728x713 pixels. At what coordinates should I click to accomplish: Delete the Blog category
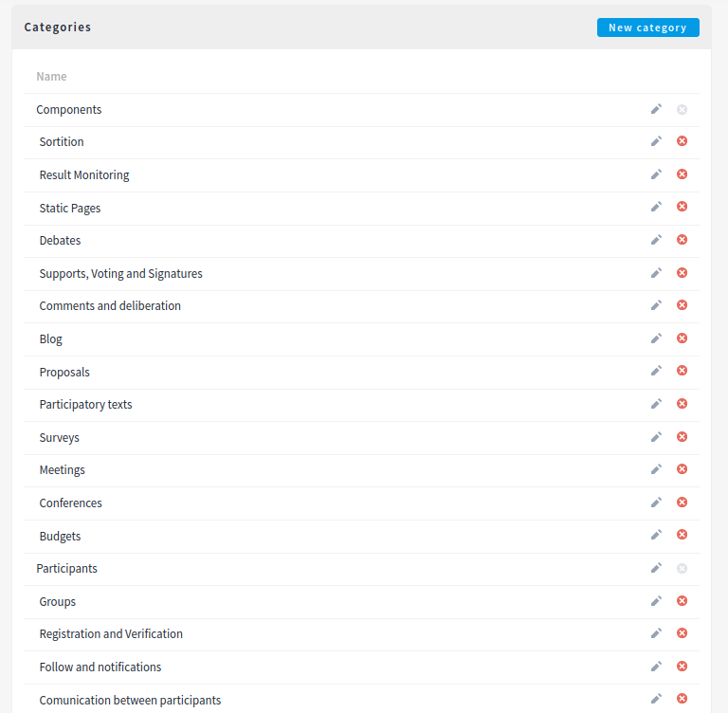682,338
